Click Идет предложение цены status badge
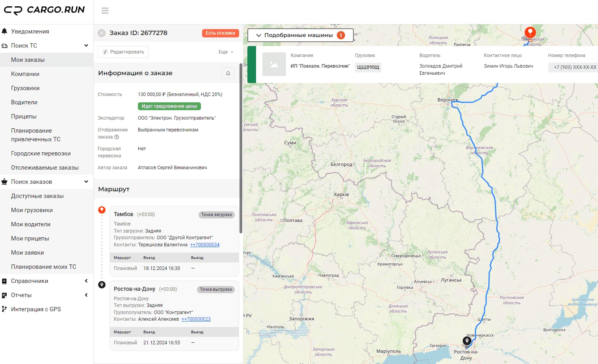Viewport: 598px width, 364px height. click(169, 106)
